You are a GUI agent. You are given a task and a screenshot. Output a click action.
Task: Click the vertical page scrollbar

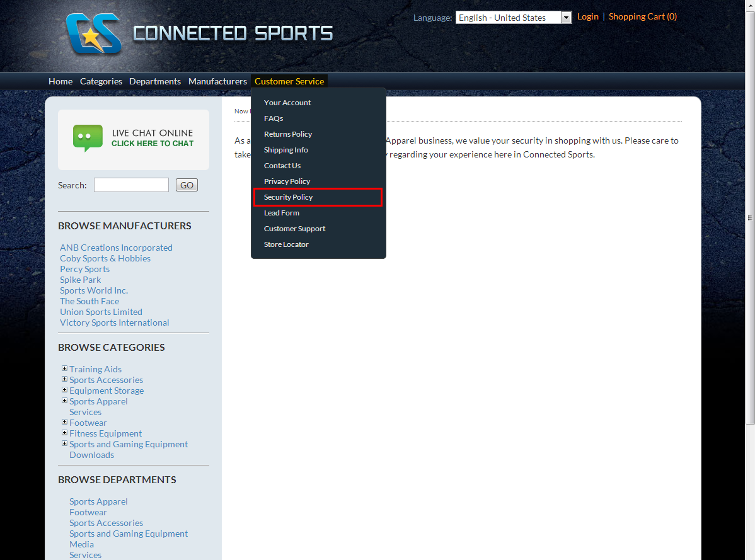750,217
